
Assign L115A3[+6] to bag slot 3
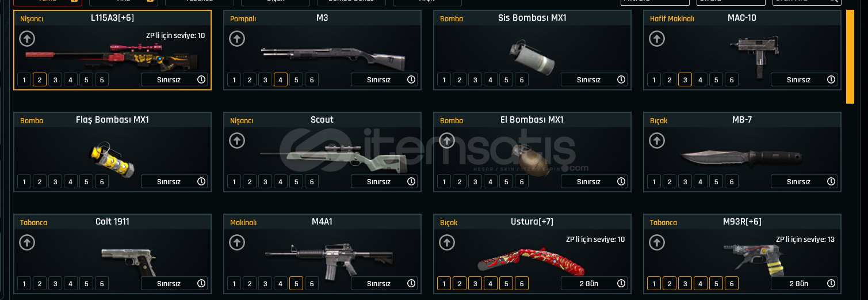55,79
